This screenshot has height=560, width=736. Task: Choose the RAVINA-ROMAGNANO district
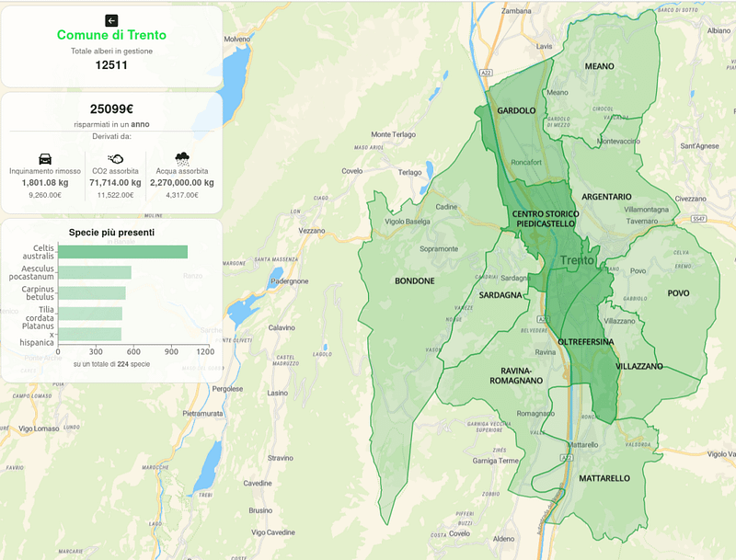[516, 376]
